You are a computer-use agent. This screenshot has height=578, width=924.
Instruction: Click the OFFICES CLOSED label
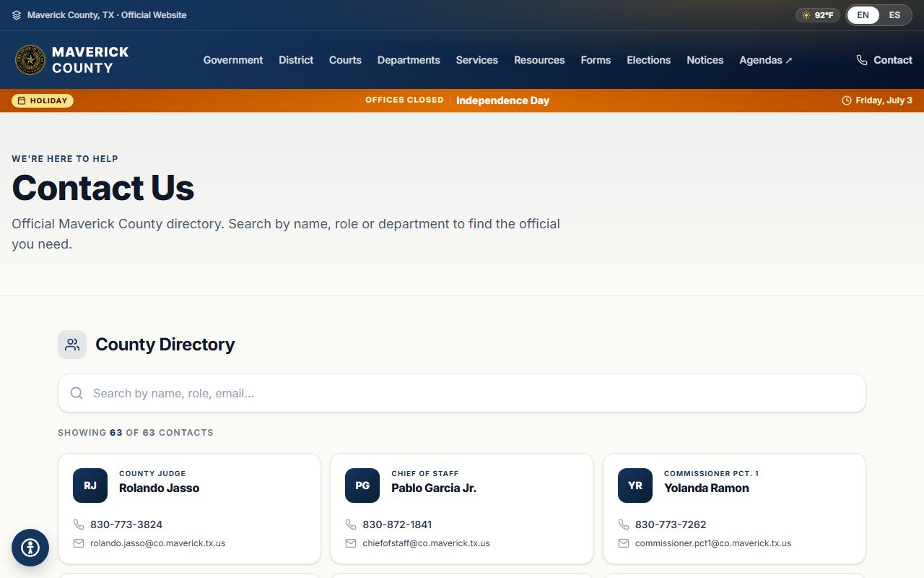[404, 100]
